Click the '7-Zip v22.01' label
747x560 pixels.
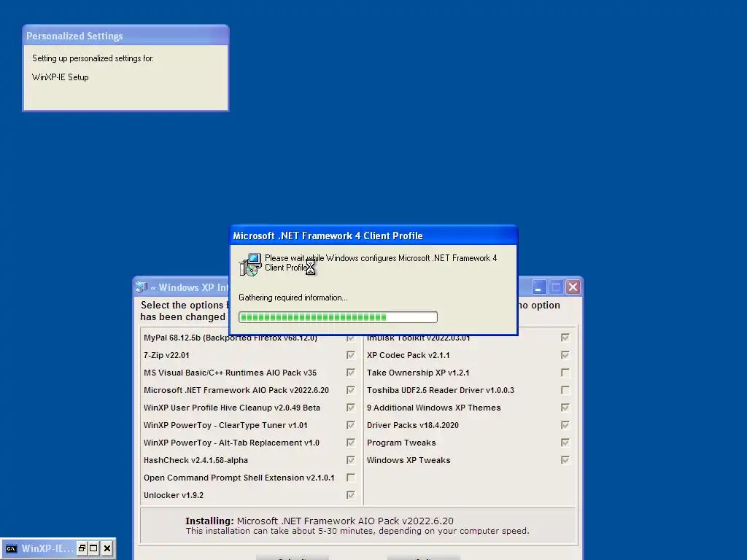(166, 355)
